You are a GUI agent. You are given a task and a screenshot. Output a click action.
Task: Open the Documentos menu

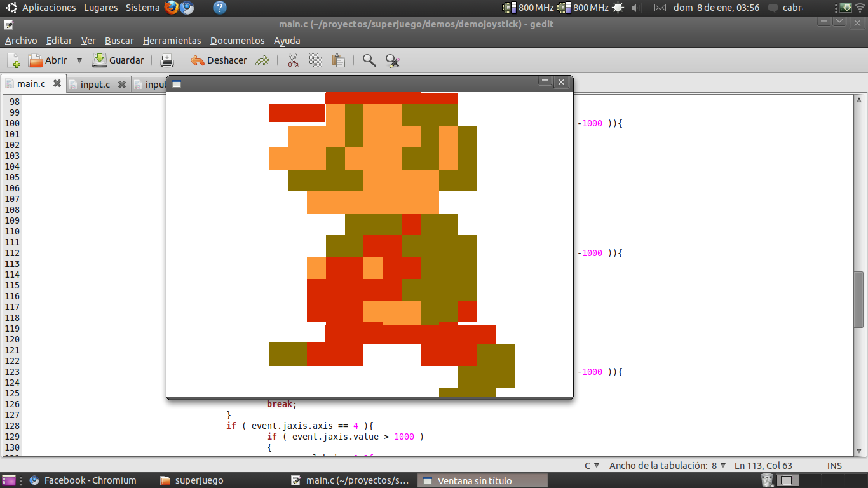click(238, 41)
